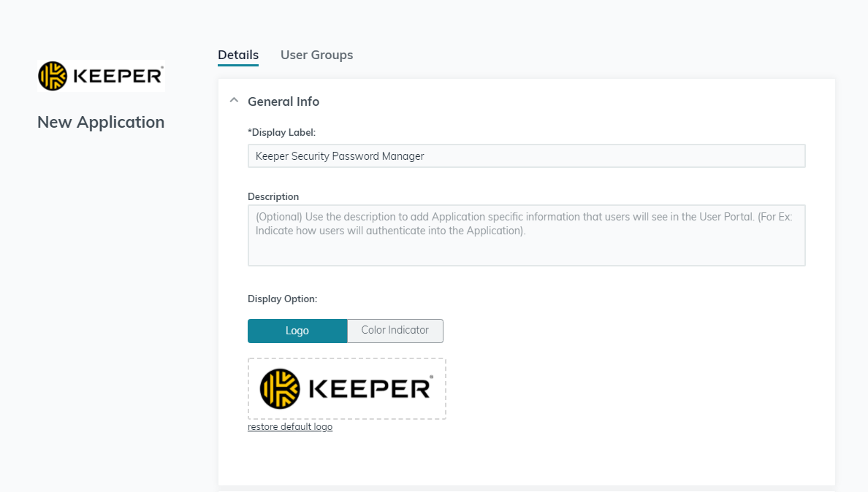Select the Logo display option

[297, 331]
